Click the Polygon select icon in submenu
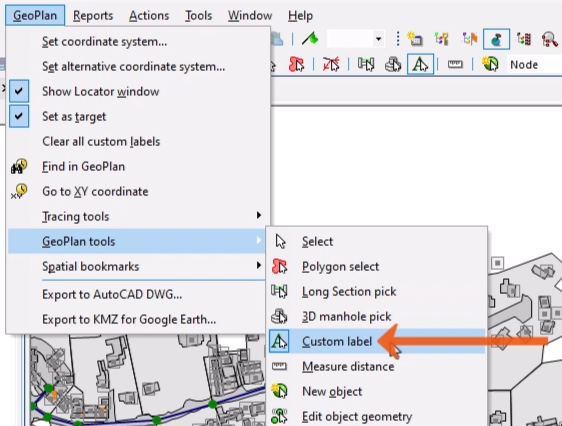Viewport: 562px width, 426px height. (279, 267)
